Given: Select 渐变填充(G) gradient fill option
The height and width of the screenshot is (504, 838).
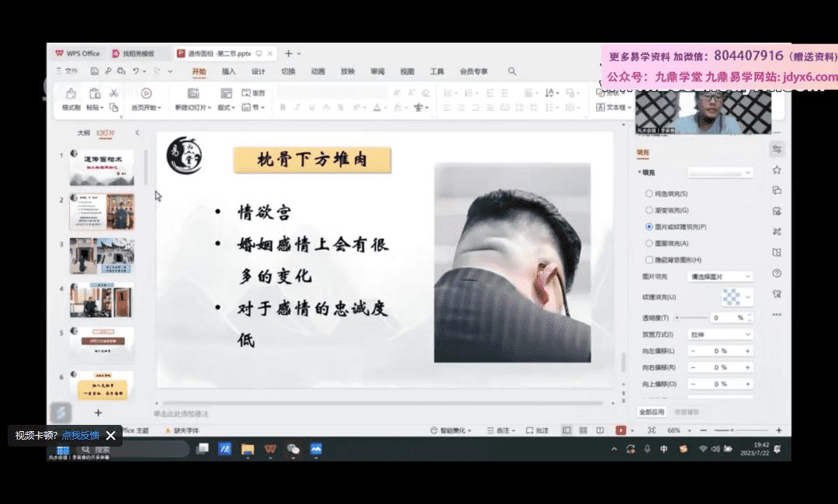Looking at the screenshot, I should (x=649, y=210).
